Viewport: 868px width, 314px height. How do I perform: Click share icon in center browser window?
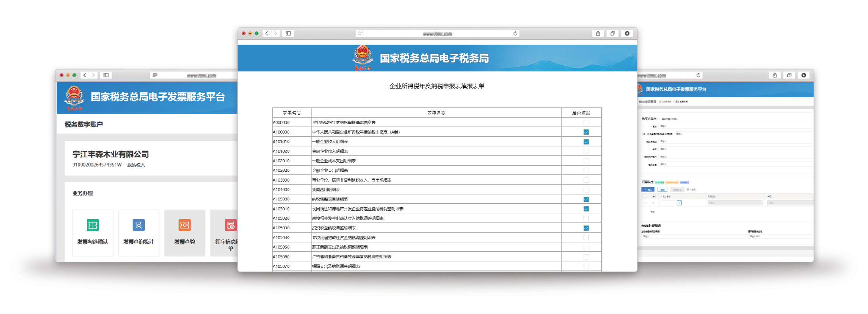(598, 34)
